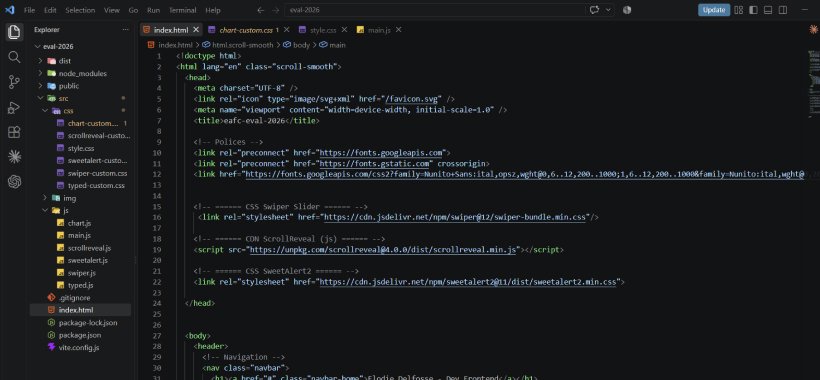Click the round icon right of Copilot
The image size is (820, 380).
click(627, 10)
